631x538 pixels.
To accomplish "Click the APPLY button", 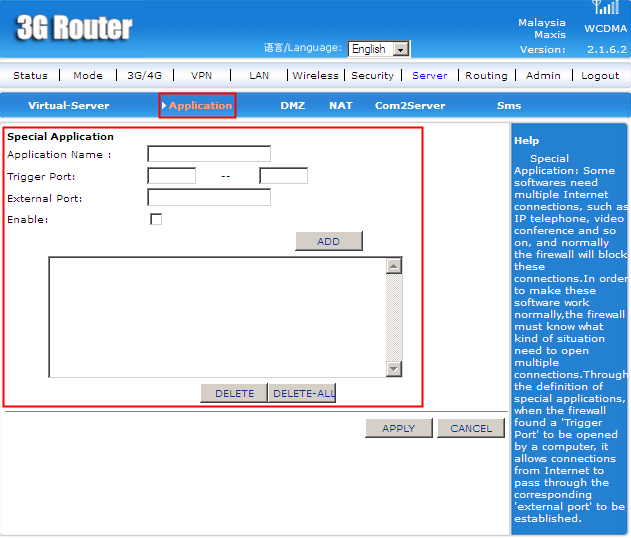I will (398, 428).
